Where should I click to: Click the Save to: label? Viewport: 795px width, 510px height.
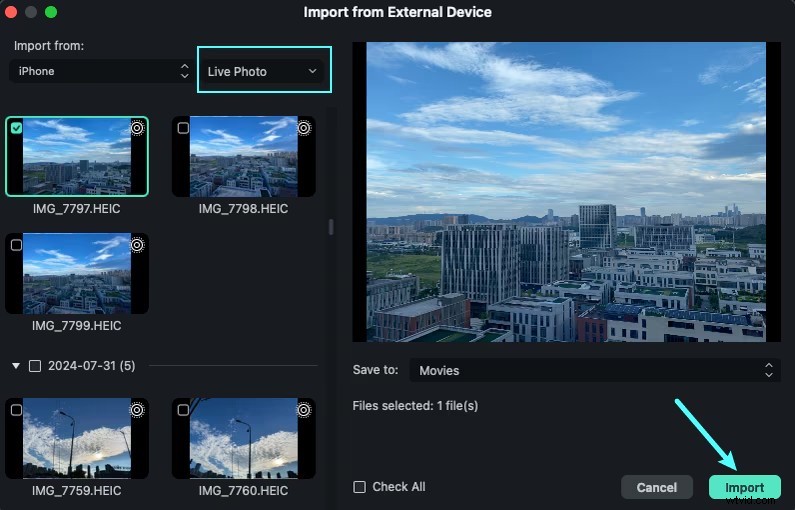click(x=375, y=370)
